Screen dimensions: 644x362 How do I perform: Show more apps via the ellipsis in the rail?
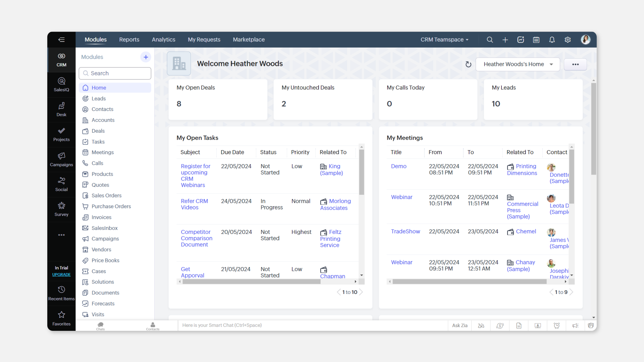61,235
